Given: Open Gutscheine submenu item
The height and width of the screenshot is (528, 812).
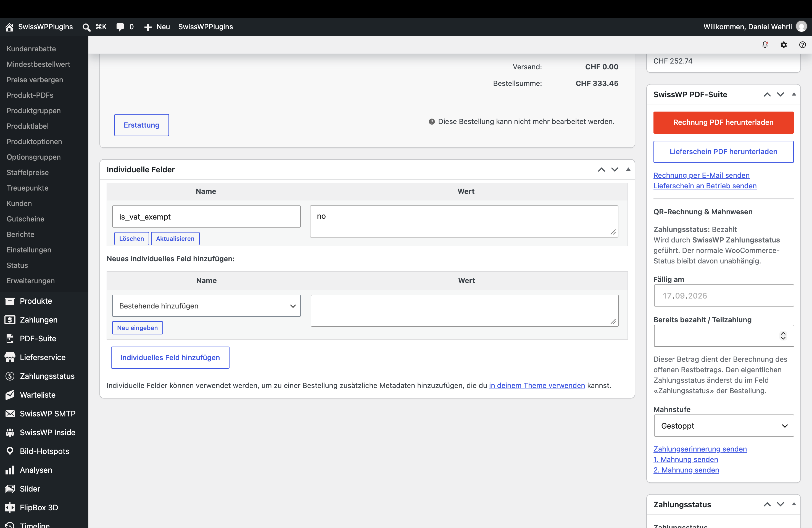Looking at the screenshot, I should coord(26,219).
